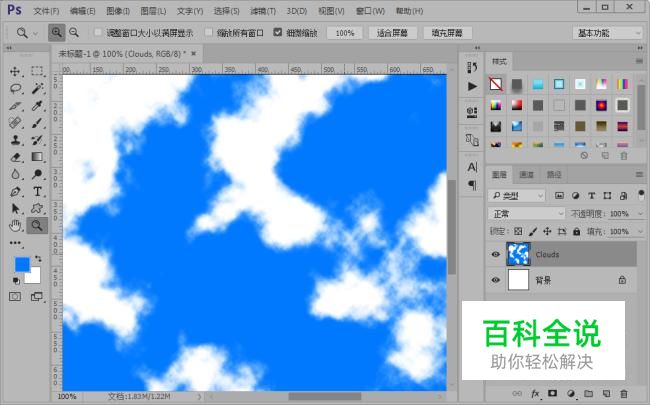Screen dimensions: 650x405
Task: Switch to the 通道 tab
Action: [x=526, y=175]
